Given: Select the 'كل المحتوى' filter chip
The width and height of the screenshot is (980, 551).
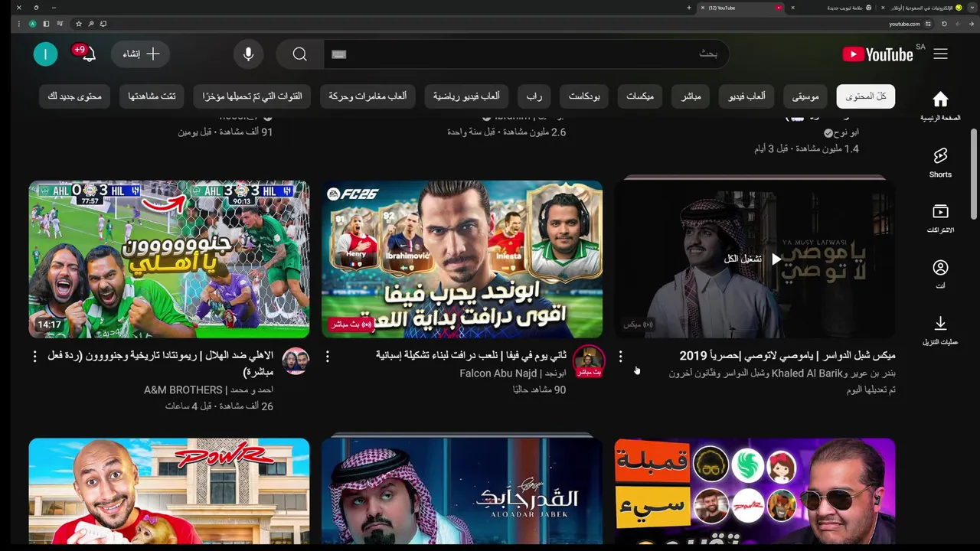Looking at the screenshot, I should (x=866, y=96).
